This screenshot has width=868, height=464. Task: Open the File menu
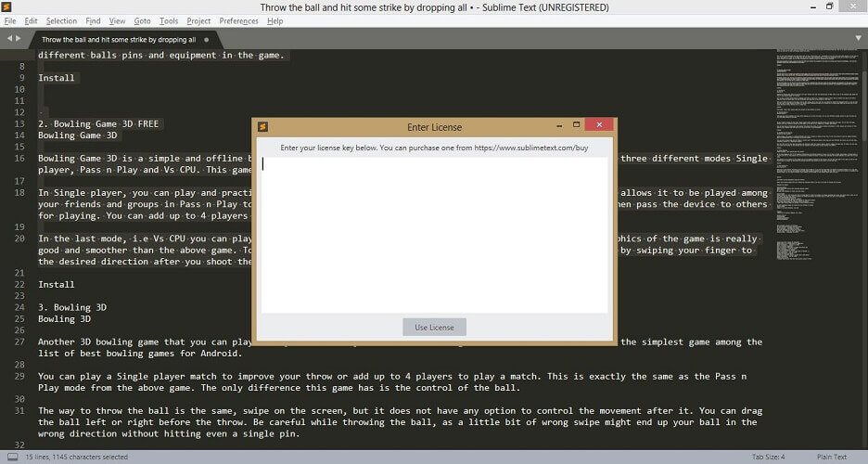point(10,21)
